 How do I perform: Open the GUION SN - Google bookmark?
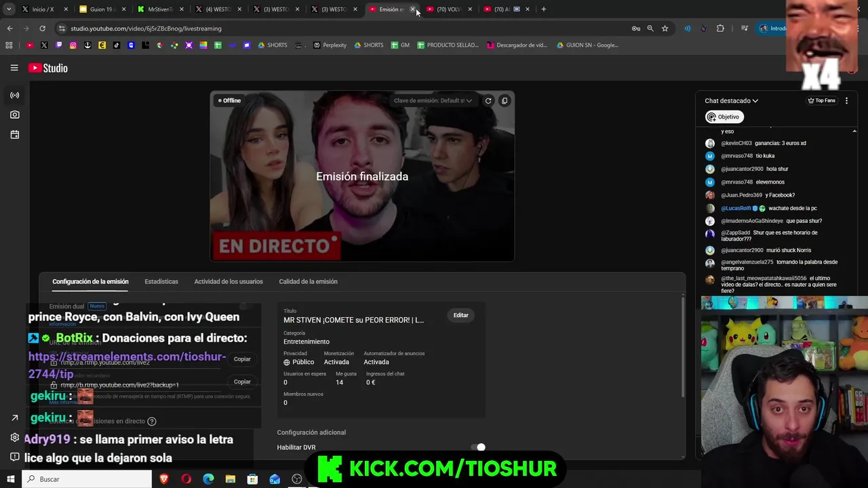pos(587,45)
